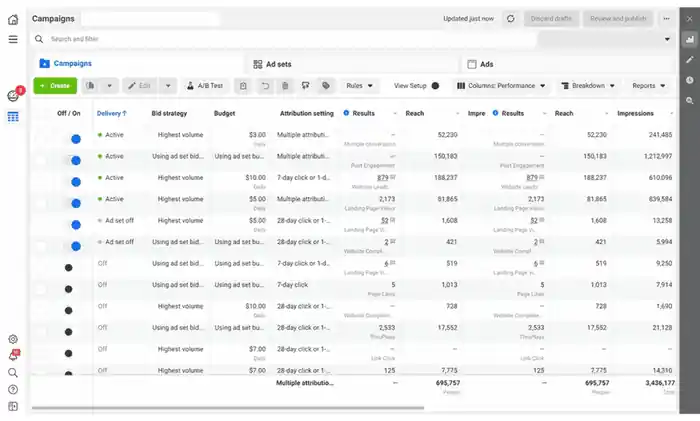Toggle the campaign with reach 81,865
The image size is (700, 421).
click(75, 204)
